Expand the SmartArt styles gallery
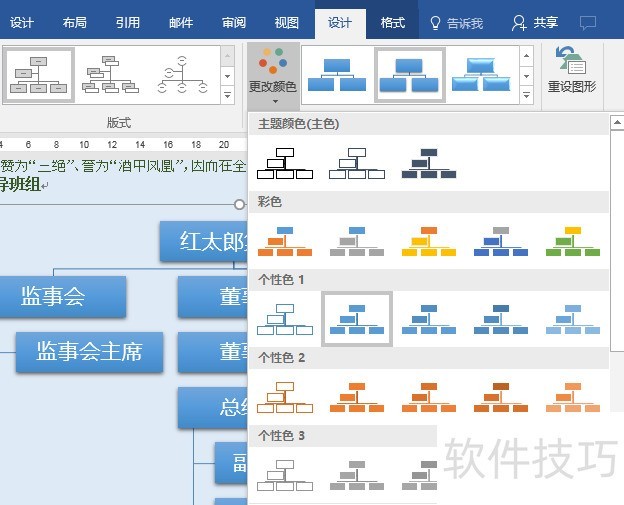The height and width of the screenshot is (505, 624). (526, 96)
